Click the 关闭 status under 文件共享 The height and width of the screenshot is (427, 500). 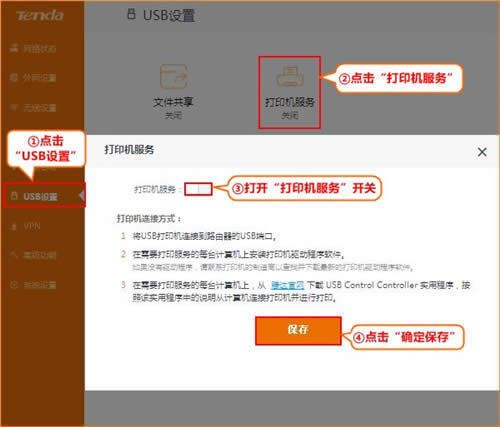(173, 116)
